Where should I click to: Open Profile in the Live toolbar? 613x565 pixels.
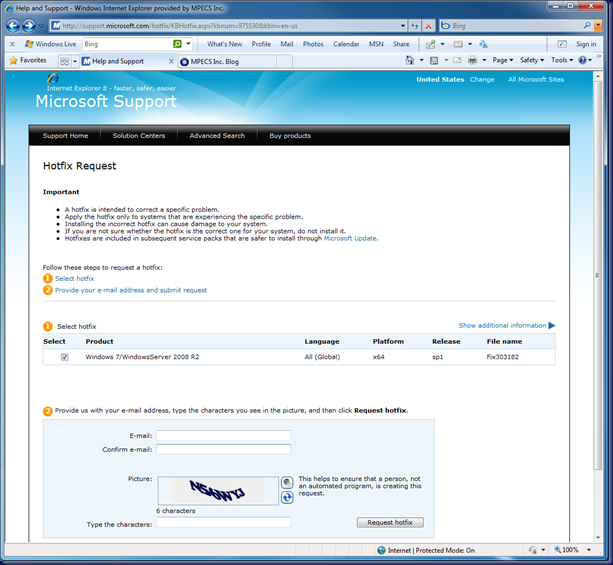pos(261,44)
